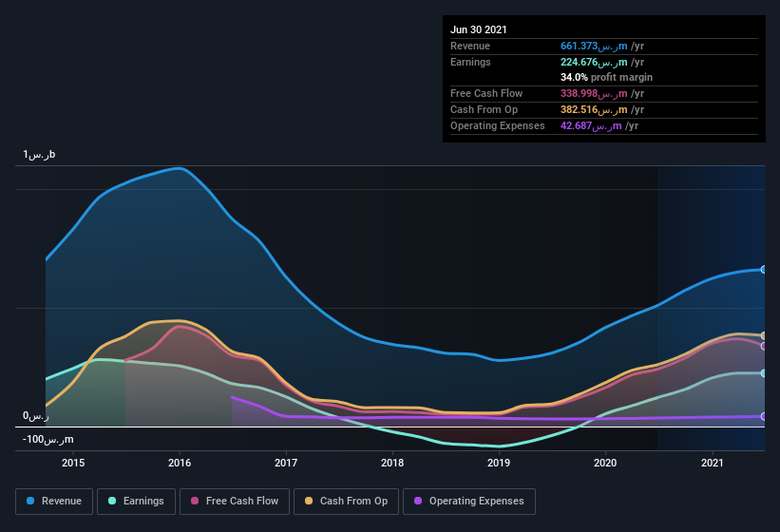This screenshot has width=780, height=532.
Task: Click the Revenue label in the tooltip
Action: (x=470, y=47)
